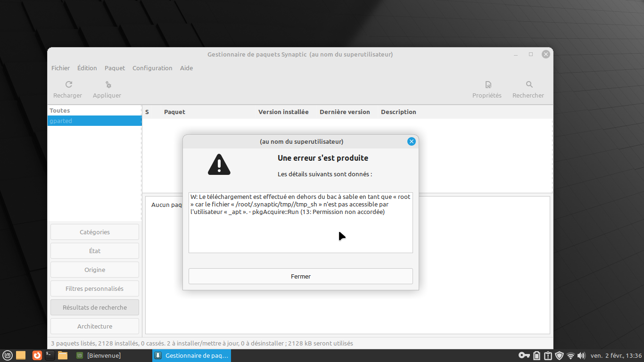644x362 pixels.
Task: Click the error details text box
Action: [301, 222]
